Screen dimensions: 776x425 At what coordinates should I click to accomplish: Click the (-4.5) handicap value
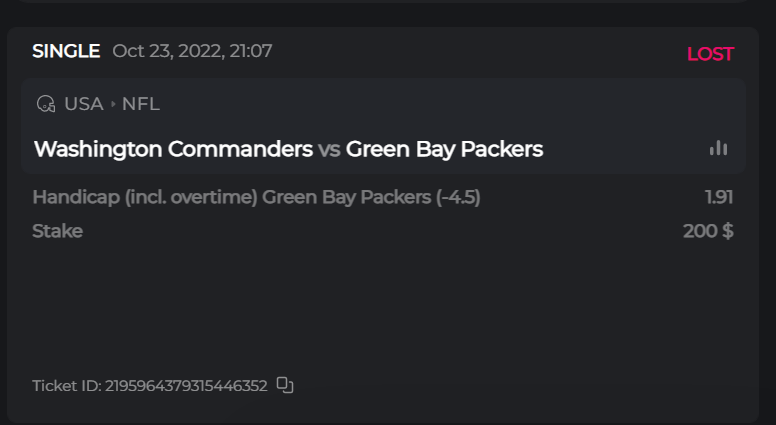(x=458, y=198)
